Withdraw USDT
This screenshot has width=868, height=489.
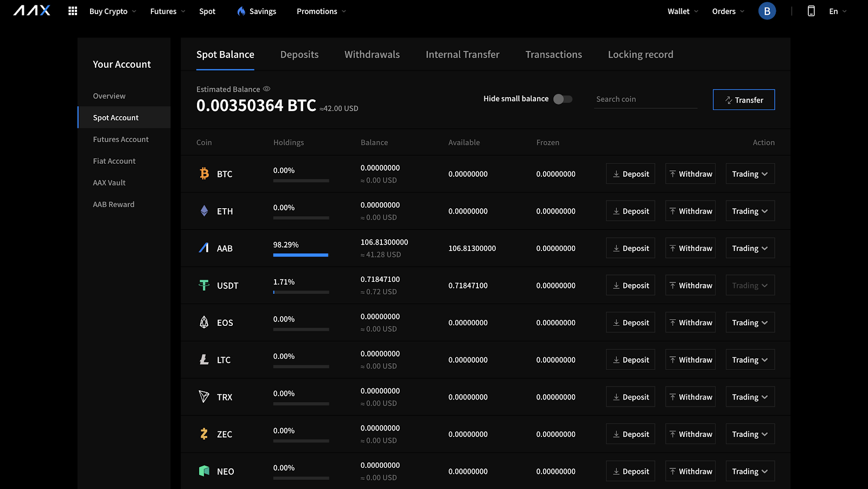[691, 285]
